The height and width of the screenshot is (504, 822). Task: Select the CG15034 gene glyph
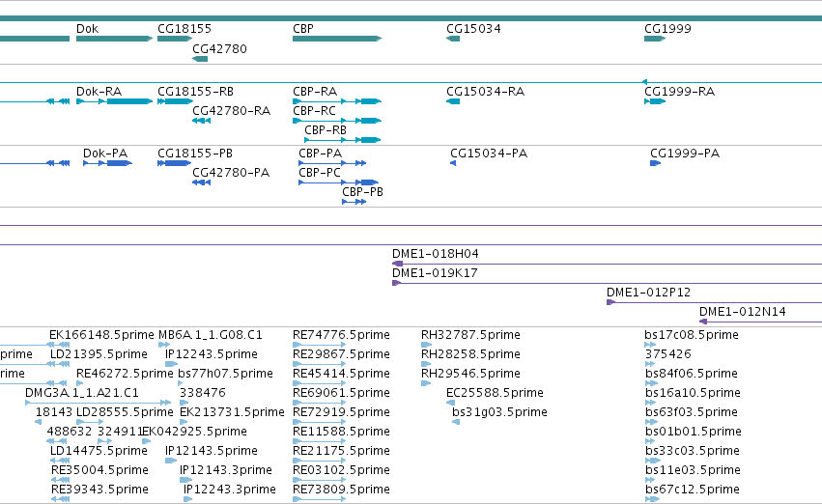[x=453, y=39]
